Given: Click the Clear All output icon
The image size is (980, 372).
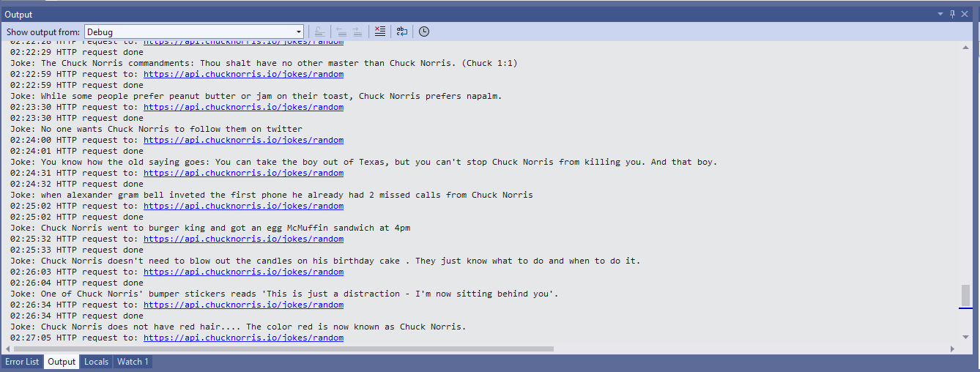Looking at the screenshot, I should click(379, 31).
